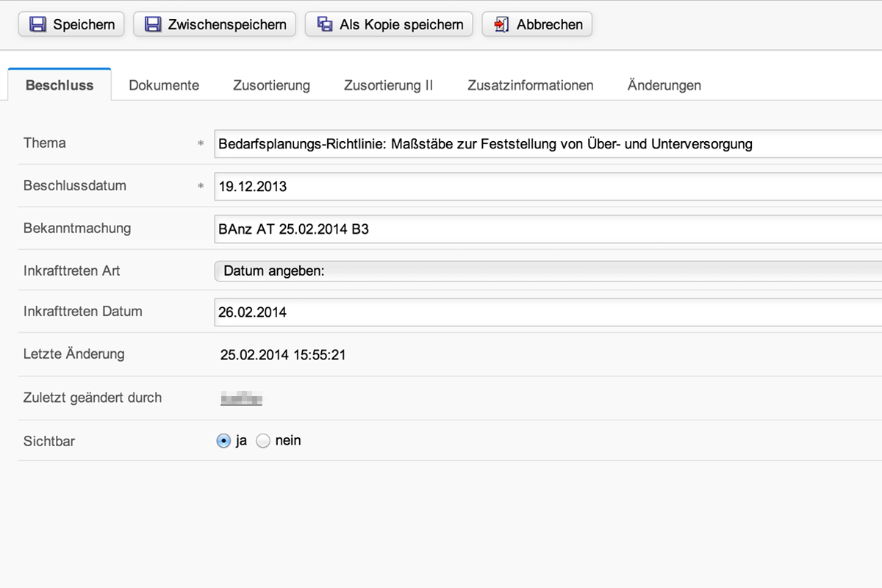Click the disk icon on Zwischenspeichern

(153, 24)
